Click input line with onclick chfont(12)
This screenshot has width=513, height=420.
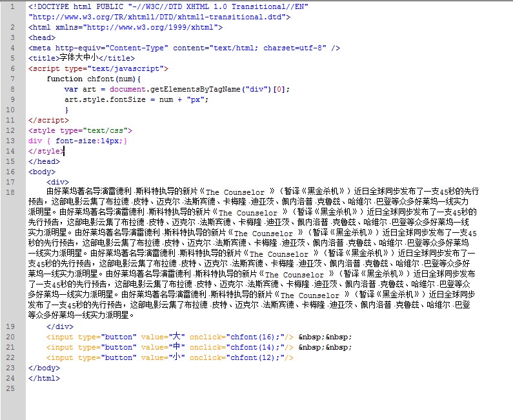coord(170,357)
